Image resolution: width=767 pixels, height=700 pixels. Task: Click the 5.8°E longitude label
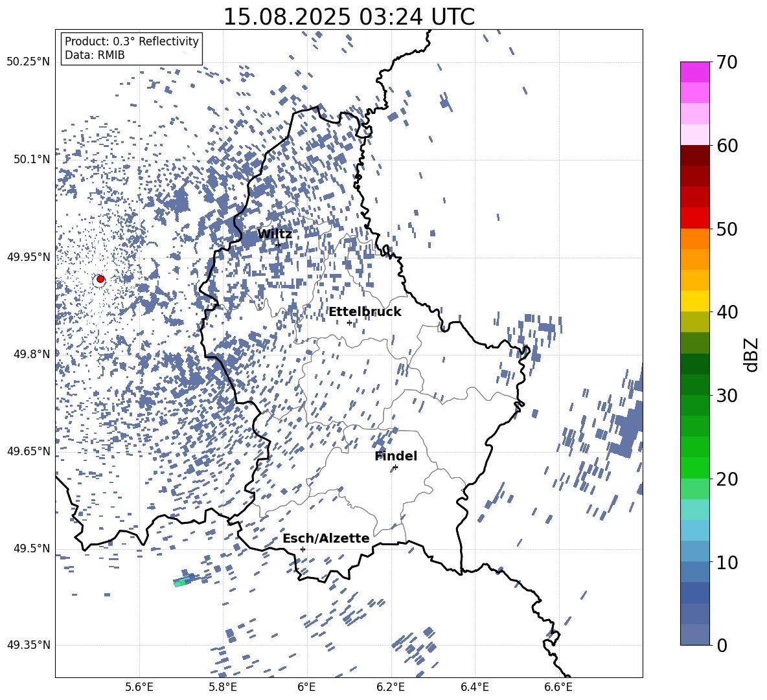tap(223, 687)
